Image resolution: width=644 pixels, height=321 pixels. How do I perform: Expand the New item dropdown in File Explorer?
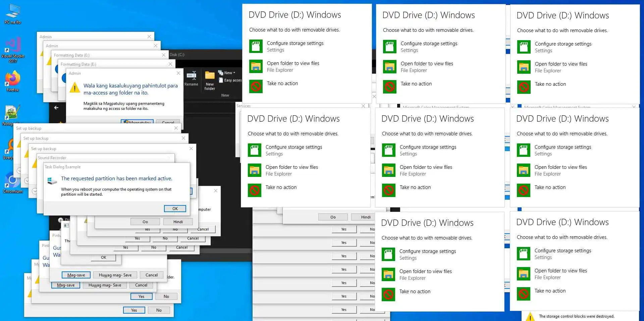point(227,73)
